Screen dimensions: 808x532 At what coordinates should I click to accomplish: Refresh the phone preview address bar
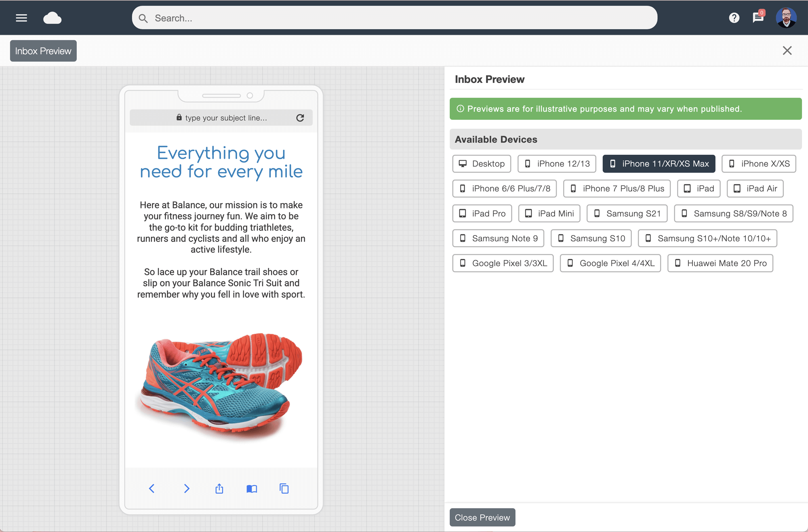pos(300,118)
